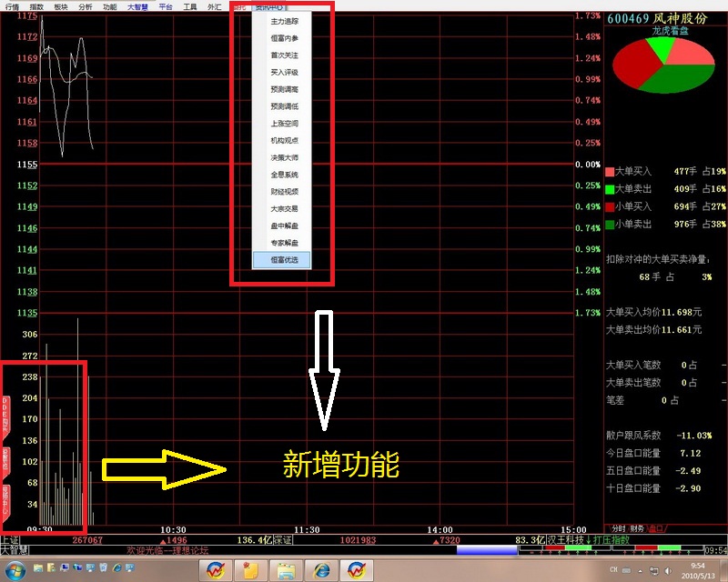Image resolution: width=728 pixels, height=582 pixels.
Task: Show hidden tray icons arrow
Action: pyautogui.click(x=641, y=571)
